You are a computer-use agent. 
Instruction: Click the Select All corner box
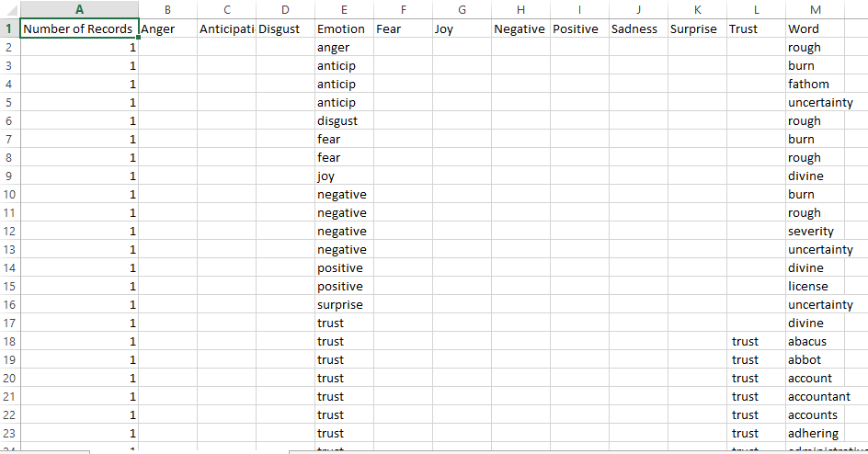tap(9, 9)
